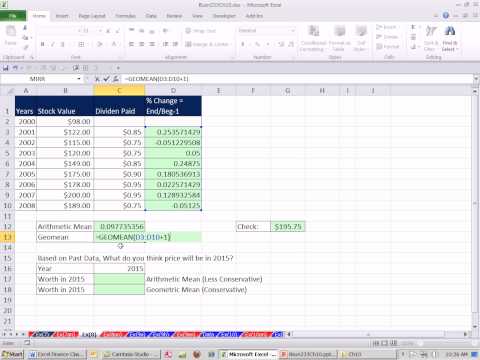Click the Copy icon in Clipboard group

point(25,38)
